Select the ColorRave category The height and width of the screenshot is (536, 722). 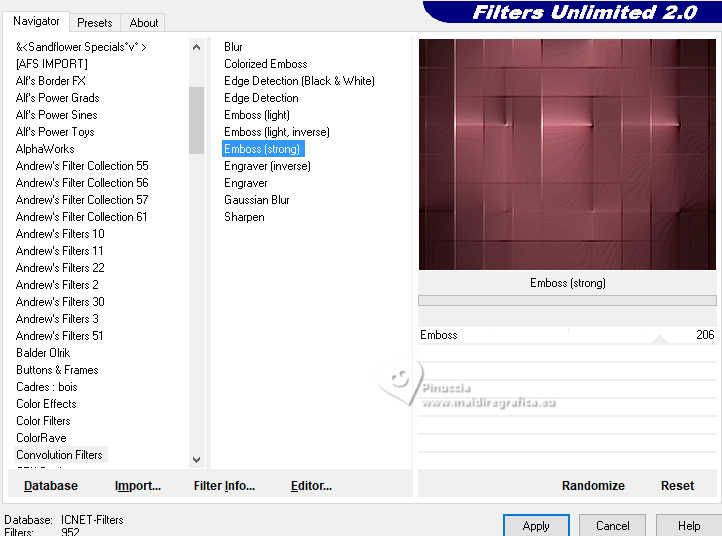point(41,438)
